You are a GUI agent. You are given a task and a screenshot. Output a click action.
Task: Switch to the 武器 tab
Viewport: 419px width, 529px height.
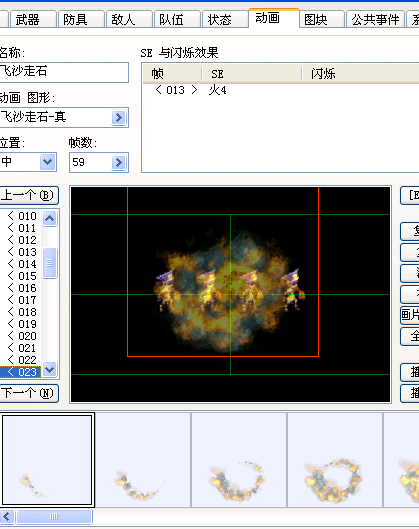[x=33, y=19]
